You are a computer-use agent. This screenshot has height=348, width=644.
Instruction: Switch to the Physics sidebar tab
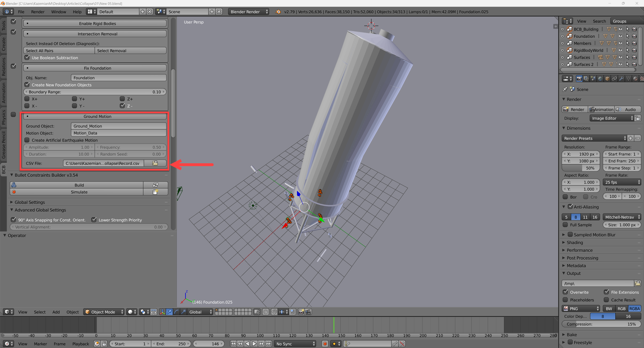4,117
